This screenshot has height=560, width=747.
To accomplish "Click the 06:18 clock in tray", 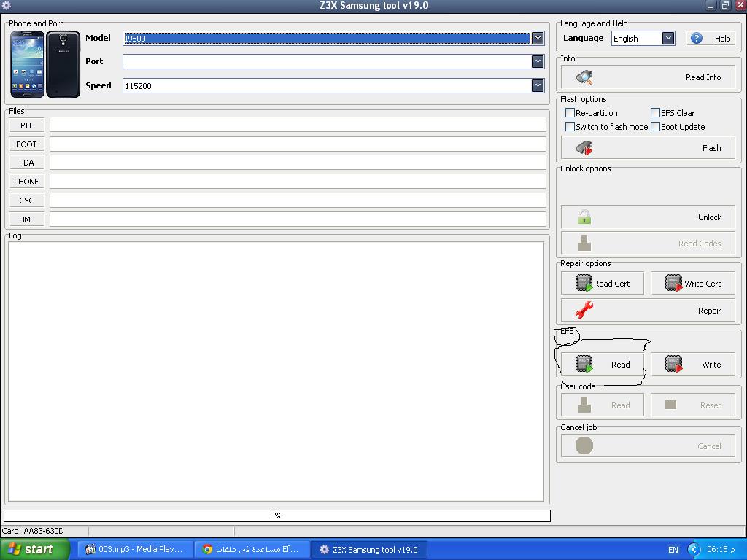I will click(721, 550).
